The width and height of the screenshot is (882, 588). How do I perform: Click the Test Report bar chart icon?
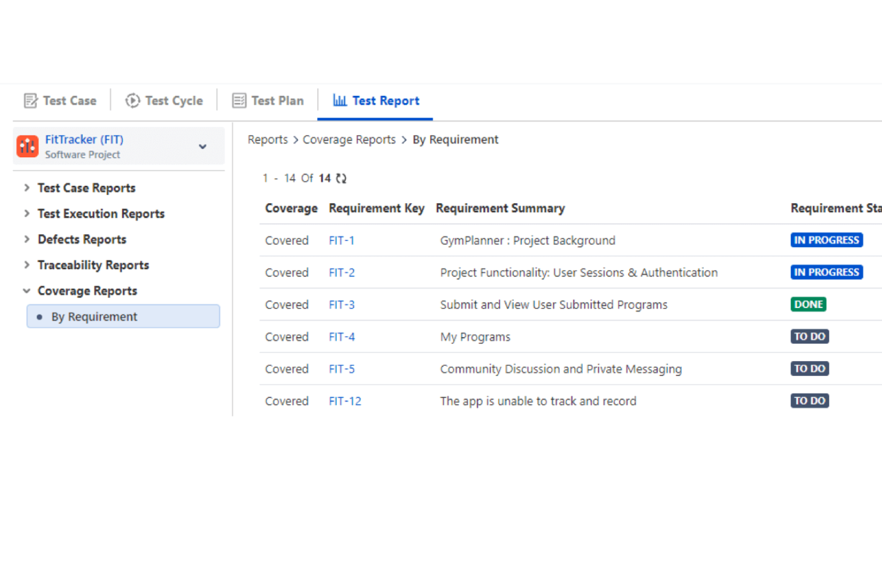click(340, 100)
